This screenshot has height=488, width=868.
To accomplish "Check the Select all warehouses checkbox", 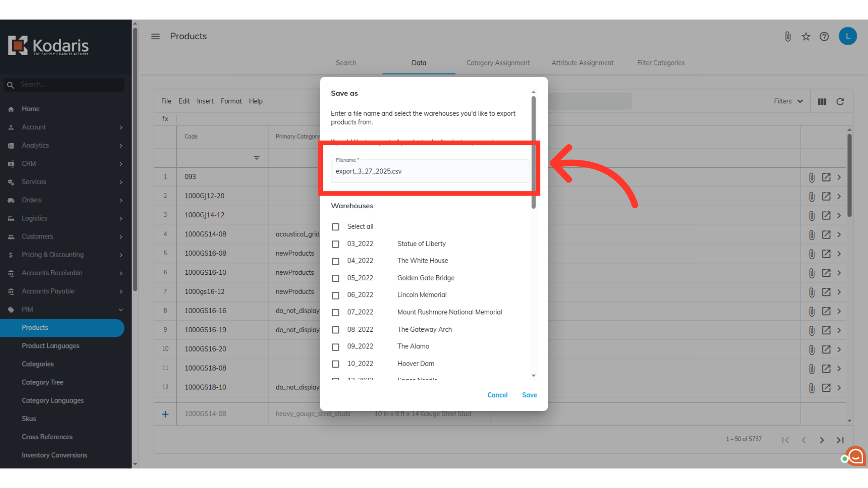I will click(335, 227).
